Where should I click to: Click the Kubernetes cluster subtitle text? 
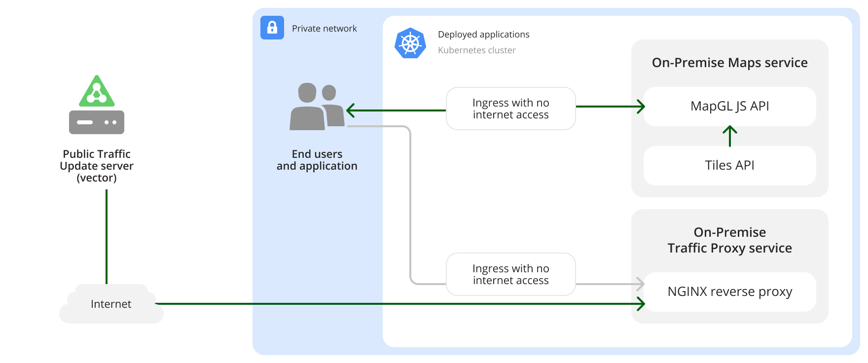477,50
